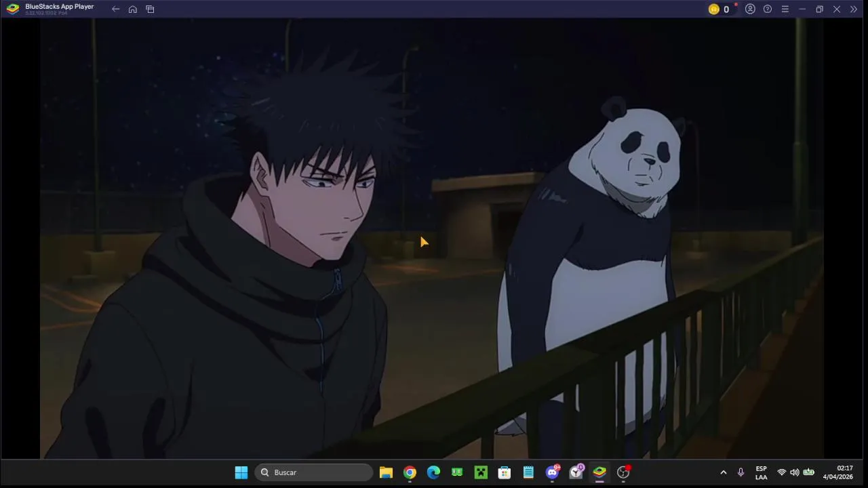Launch Minecraft from the taskbar
Image resolution: width=868 pixels, height=488 pixels.
coord(481,472)
